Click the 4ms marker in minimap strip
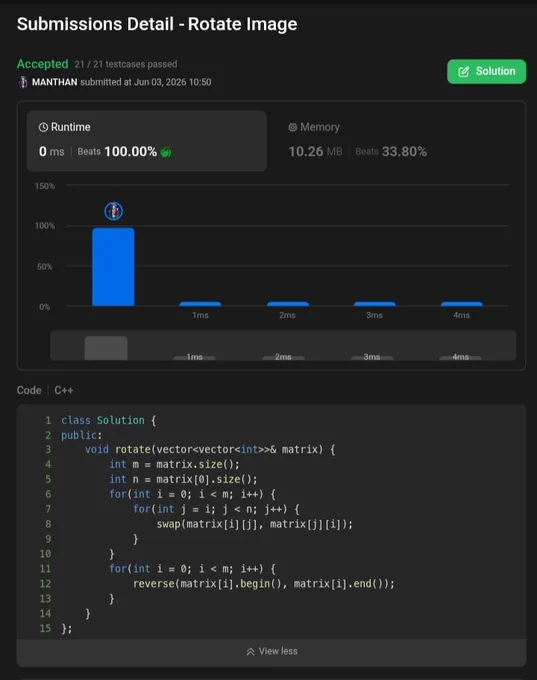The width and height of the screenshot is (537, 680). click(x=461, y=357)
